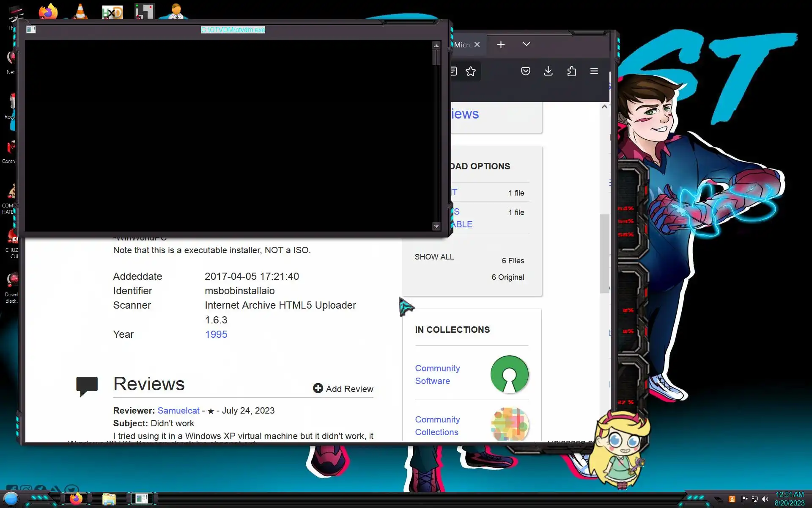Click the volume speaker tray icon
Viewport: 812px width, 508px height.
pyautogui.click(x=765, y=499)
